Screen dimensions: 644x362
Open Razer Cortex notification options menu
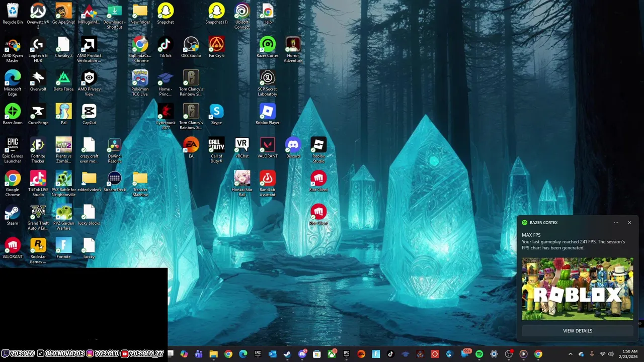pos(616,222)
